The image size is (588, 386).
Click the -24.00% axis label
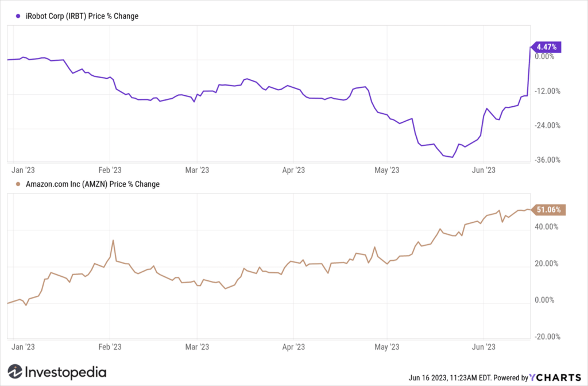(547, 125)
